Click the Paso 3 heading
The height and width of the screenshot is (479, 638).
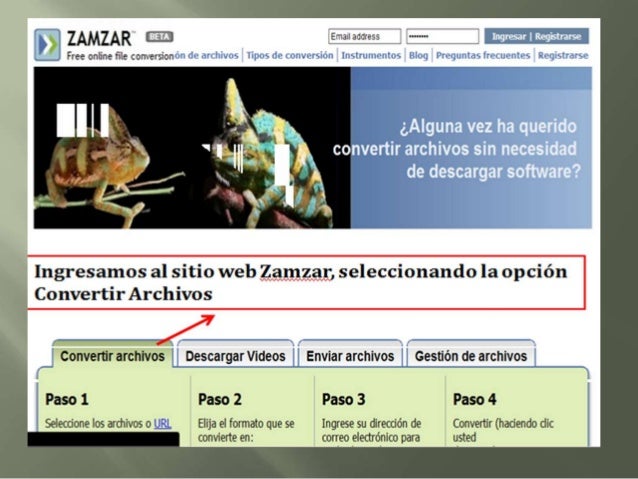[343, 399]
